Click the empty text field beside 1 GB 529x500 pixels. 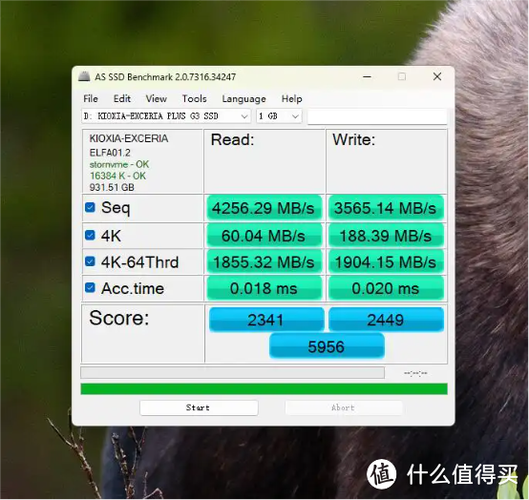click(377, 116)
